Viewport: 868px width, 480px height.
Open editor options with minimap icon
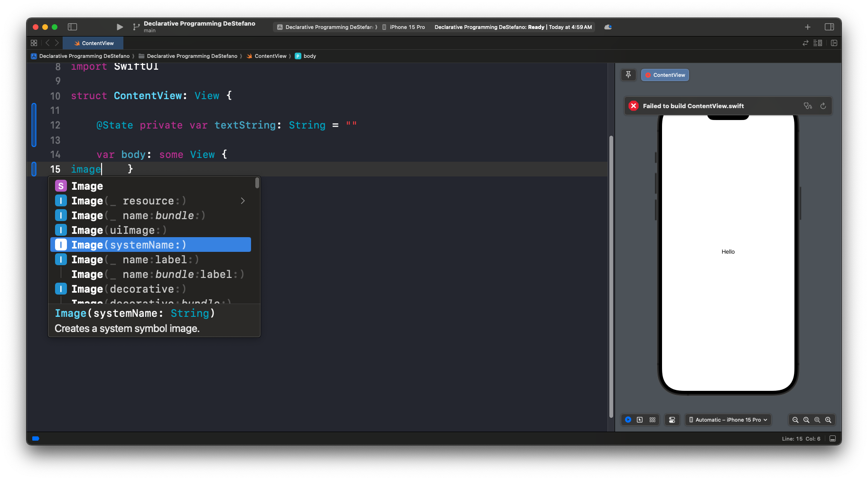pos(818,43)
